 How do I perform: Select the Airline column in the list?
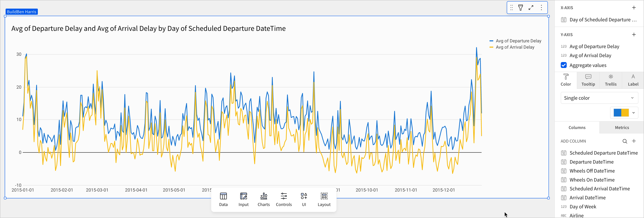[x=576, y=215]
